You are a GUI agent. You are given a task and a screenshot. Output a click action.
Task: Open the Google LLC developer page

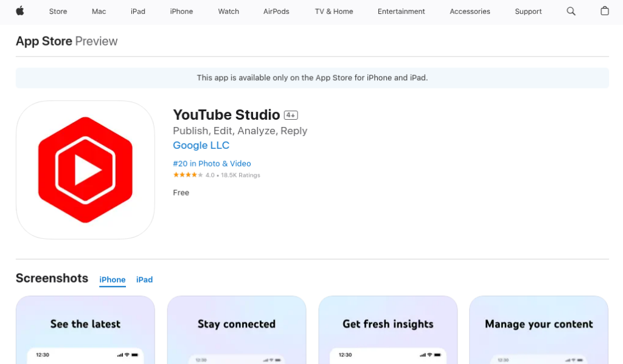201,145
